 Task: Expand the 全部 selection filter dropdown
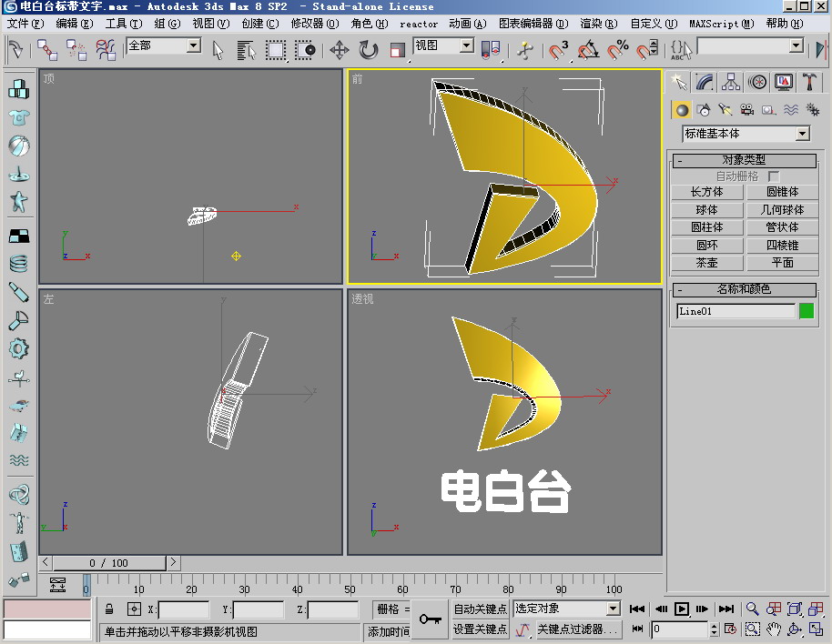(x=194, y=45)
